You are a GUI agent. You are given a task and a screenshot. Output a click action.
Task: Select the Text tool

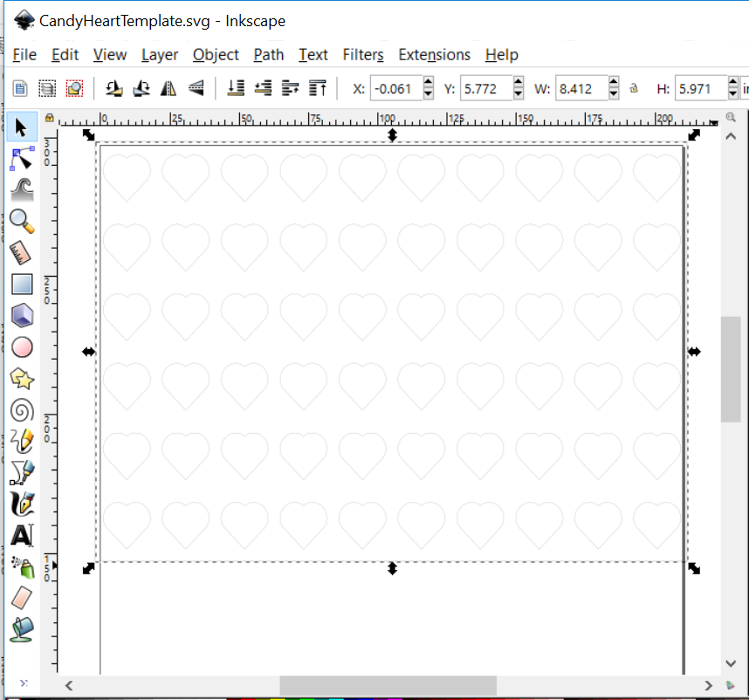click(22, 535)
